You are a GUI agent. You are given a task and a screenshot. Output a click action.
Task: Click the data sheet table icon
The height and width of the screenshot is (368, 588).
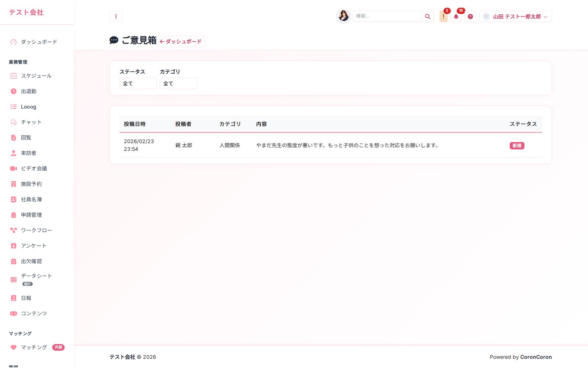tap(14, 280)
